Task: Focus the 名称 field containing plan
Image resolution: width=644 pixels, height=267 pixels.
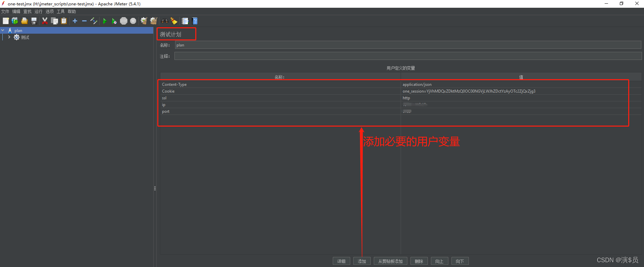Action: 408,45
